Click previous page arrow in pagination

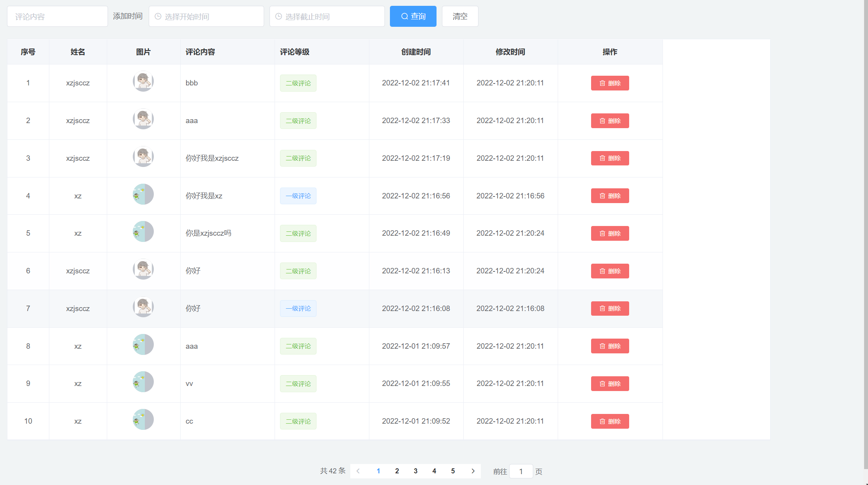(358, 471)
